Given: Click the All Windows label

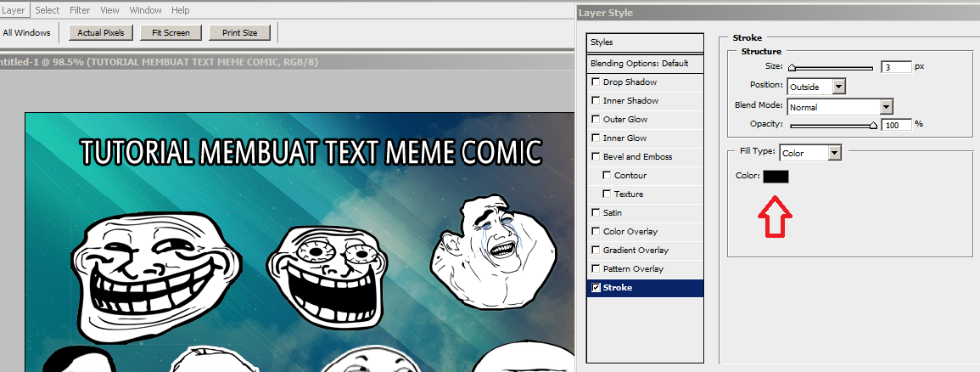Looking at the screenshot, I should [26, 32].
